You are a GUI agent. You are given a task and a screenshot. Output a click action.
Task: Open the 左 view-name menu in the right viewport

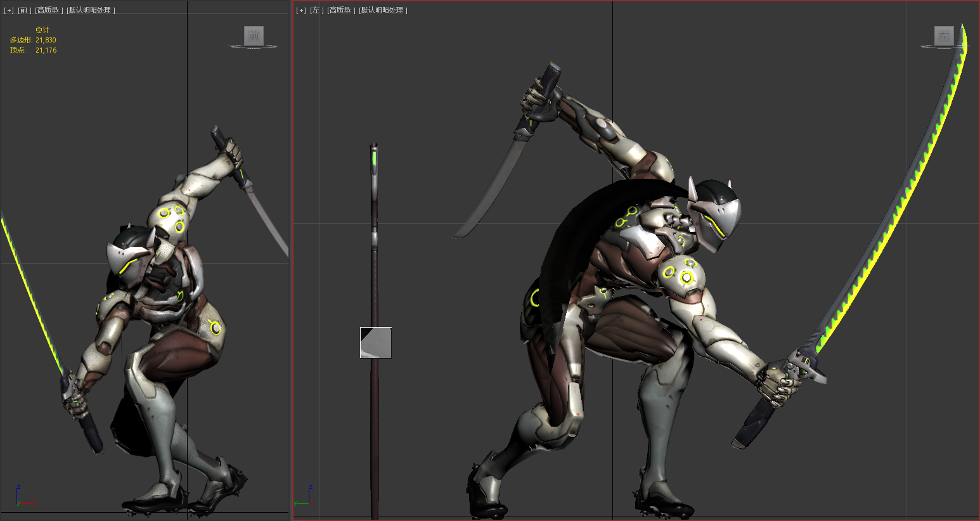tap(316, 10)
